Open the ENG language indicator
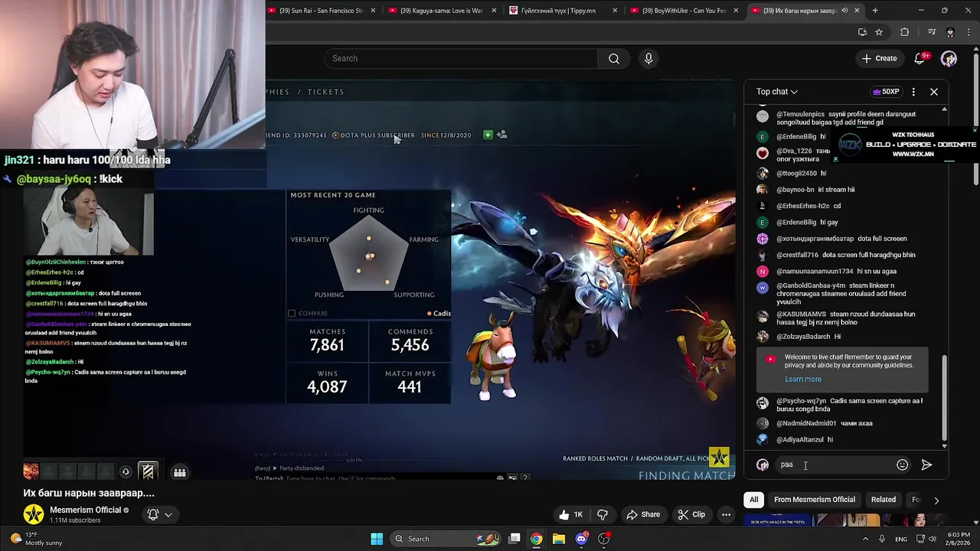This screenshot has height=551, width=980. (901, 539)
